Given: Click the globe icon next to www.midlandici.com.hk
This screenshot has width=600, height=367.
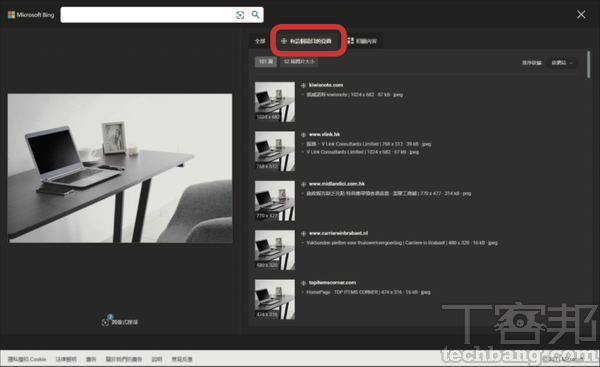Looking at the screenshot, I should (303, 184).
